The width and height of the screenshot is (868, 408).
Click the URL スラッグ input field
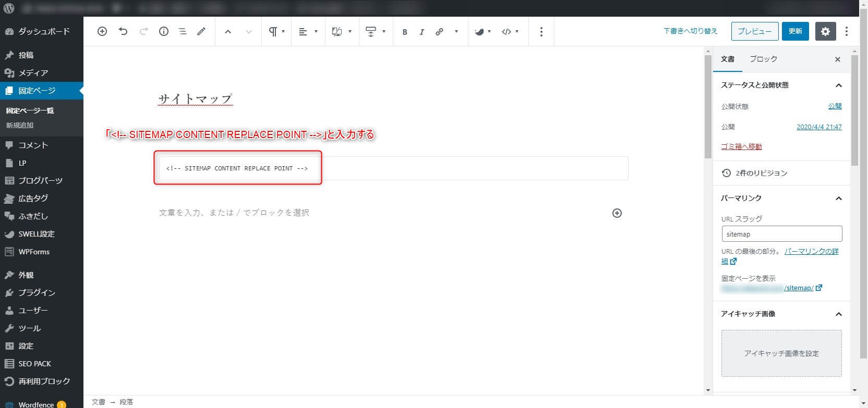781,234
